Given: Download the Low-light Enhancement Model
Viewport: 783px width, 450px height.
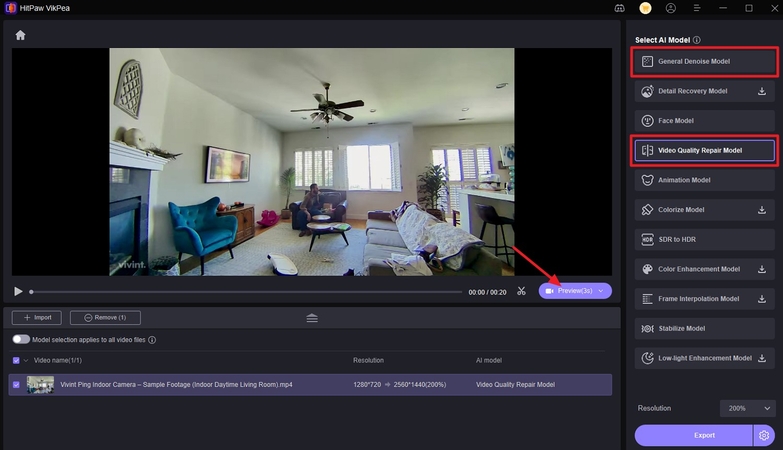Looking at the screenshot, I should pyautogui.click(x=762, y=358).
